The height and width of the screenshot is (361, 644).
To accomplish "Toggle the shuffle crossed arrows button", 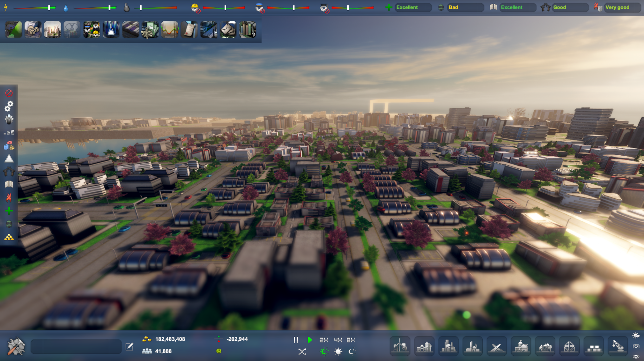I will click(302, 352).
